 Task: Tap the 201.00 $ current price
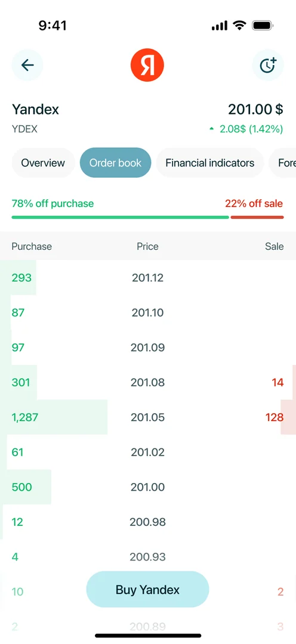click(x=255, y=109)
